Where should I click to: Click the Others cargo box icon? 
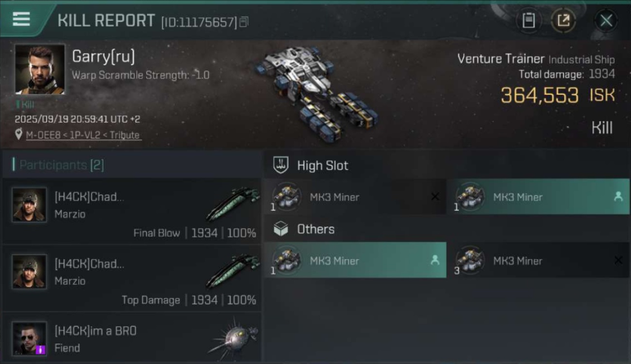click(x=281, y=229)
